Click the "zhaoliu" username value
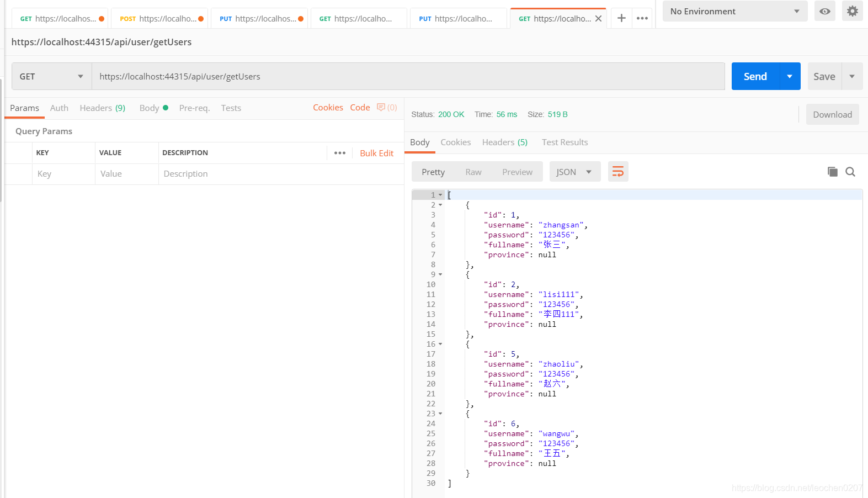 pyautogui.click(x=559, y=364)
